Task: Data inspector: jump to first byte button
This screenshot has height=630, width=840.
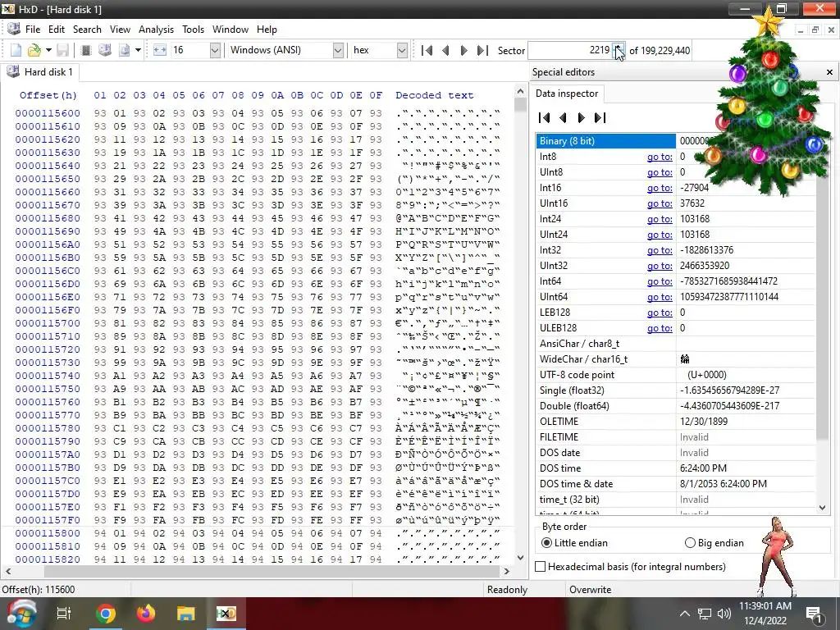Action: (x=545, y=118)
